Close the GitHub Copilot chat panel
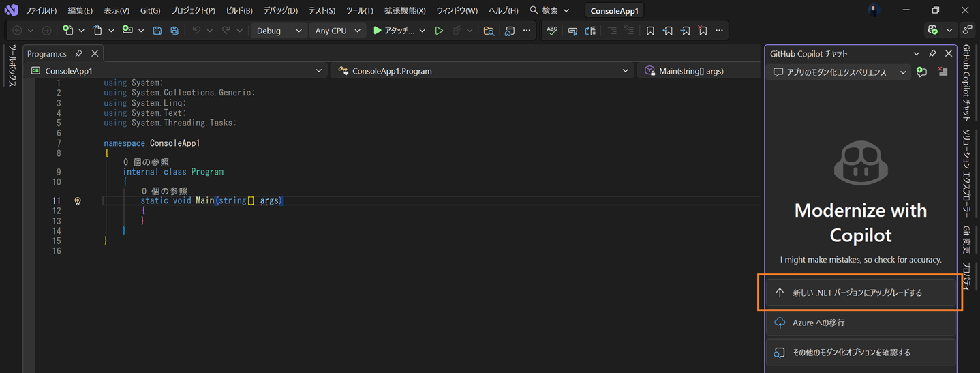 949,53
